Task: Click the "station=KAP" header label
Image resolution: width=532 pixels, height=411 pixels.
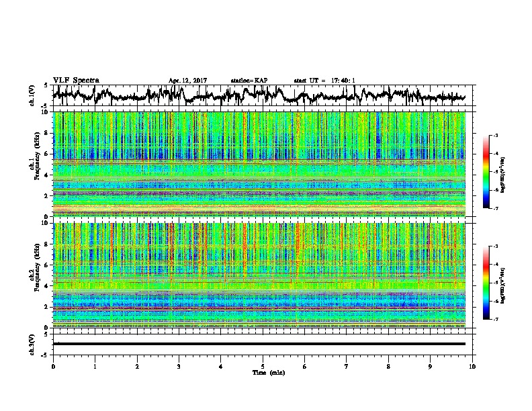Action: 249,81
